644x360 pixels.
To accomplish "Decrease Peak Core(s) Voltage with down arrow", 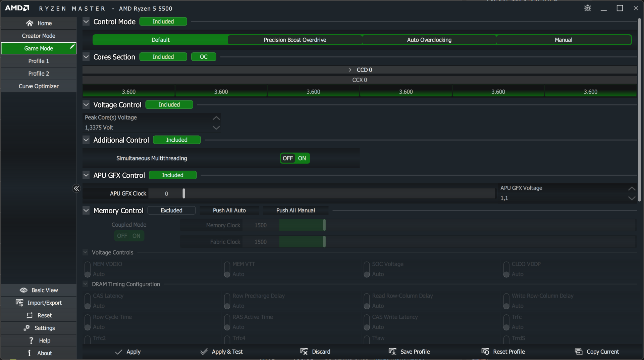I will click(x=216, y=128).
